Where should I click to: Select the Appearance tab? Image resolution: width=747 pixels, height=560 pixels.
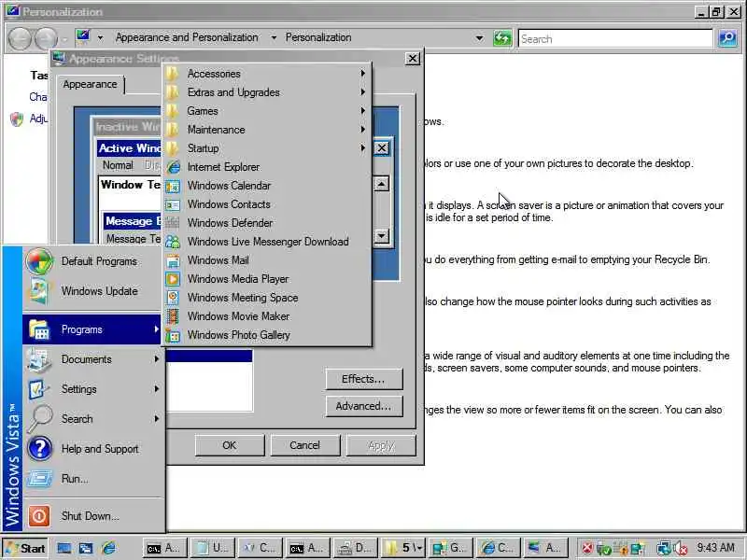90,84
